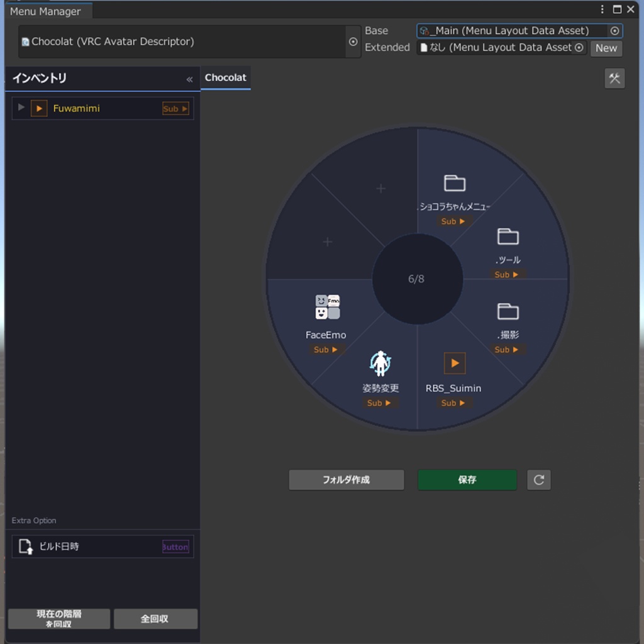The height and width of the screenshot is (644, 644).
Task: Switch to the Chocolat tab
Action: [x=225, y=77]
